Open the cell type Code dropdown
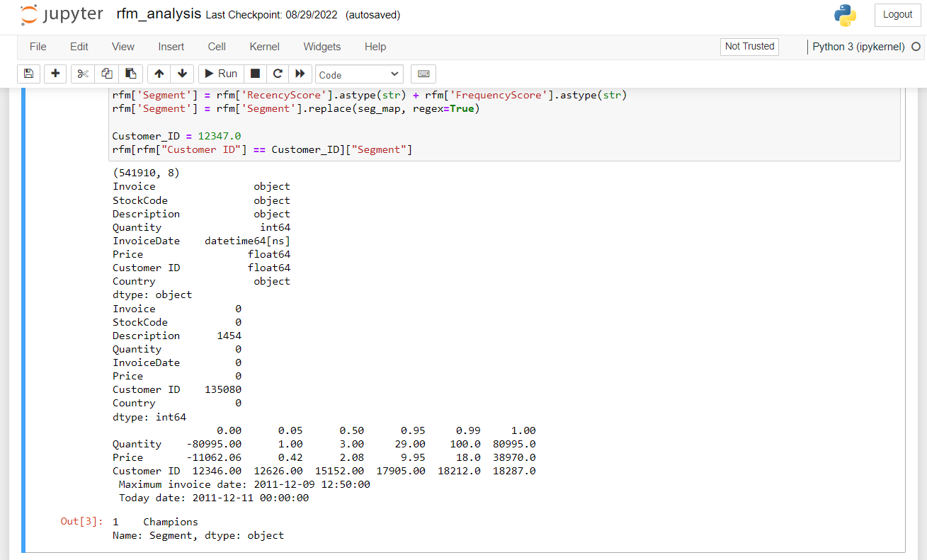This screenshot has width=927, height=560. pyautogui.click(x=359, y=74)
